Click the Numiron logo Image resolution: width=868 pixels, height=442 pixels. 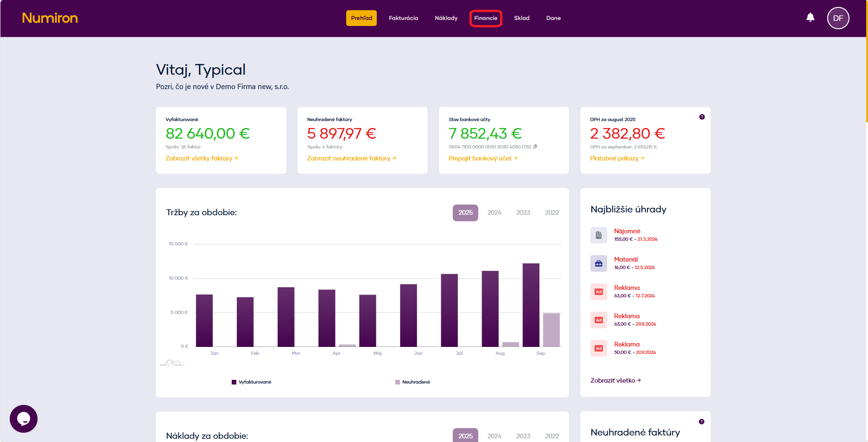[x=50, y=18]
